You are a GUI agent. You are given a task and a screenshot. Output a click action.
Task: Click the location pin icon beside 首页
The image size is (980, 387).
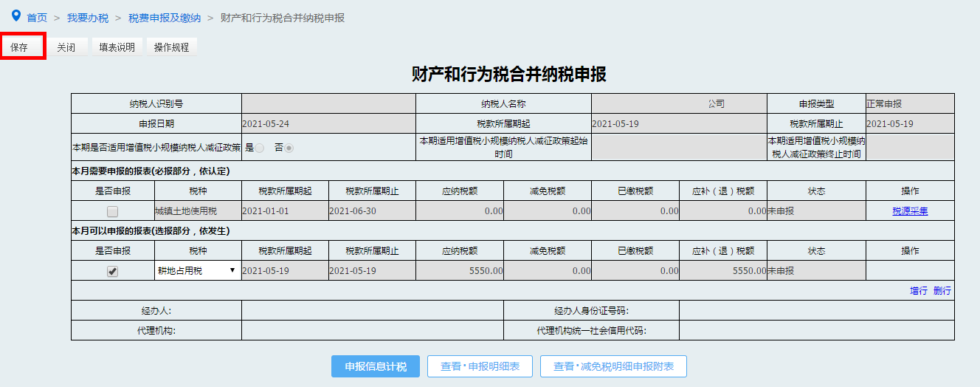pyautogui.click(x=16, y=16)
